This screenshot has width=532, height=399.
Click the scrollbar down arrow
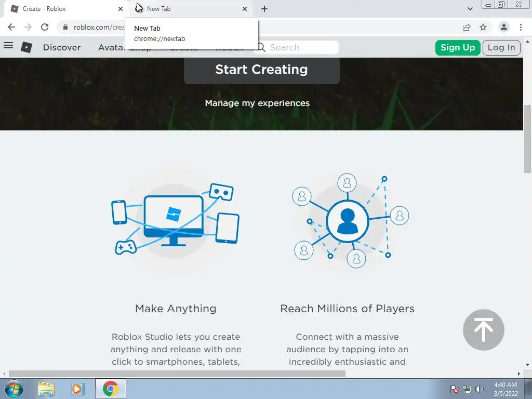(x=528, y=365)
